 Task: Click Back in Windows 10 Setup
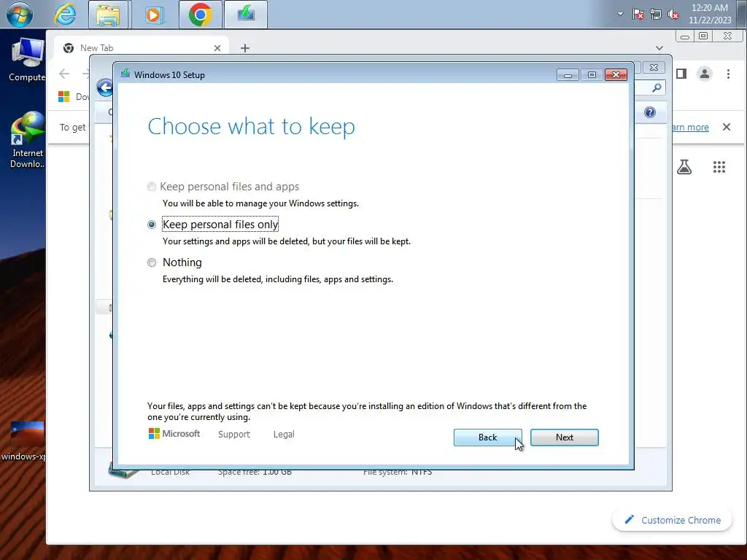point(487,437)
